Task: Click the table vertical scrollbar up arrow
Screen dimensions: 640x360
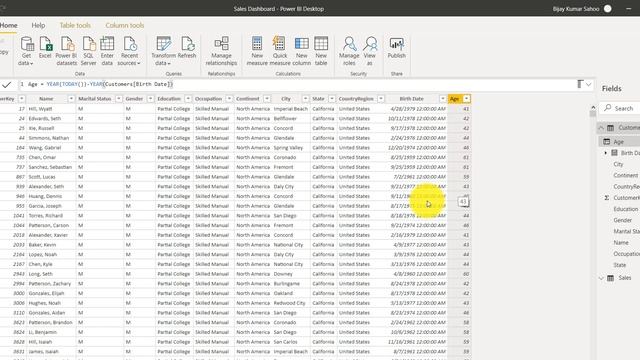Action: (x=593, y=107)
